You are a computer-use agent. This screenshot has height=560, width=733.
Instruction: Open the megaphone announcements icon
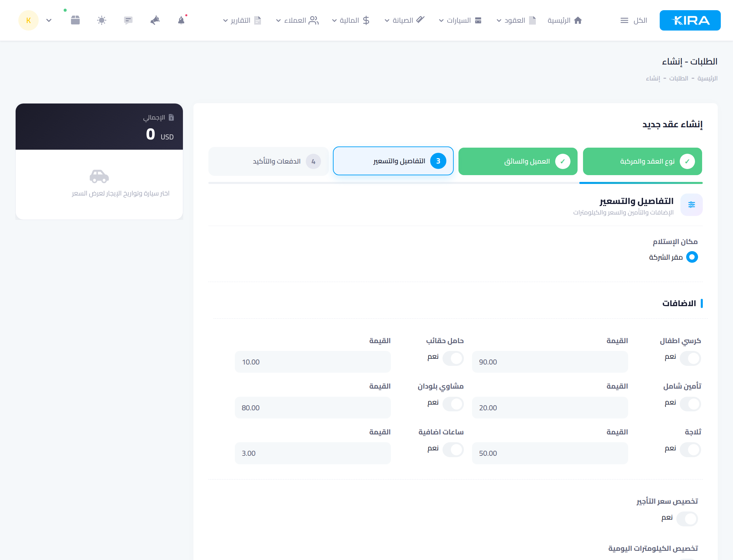[155, 20]
